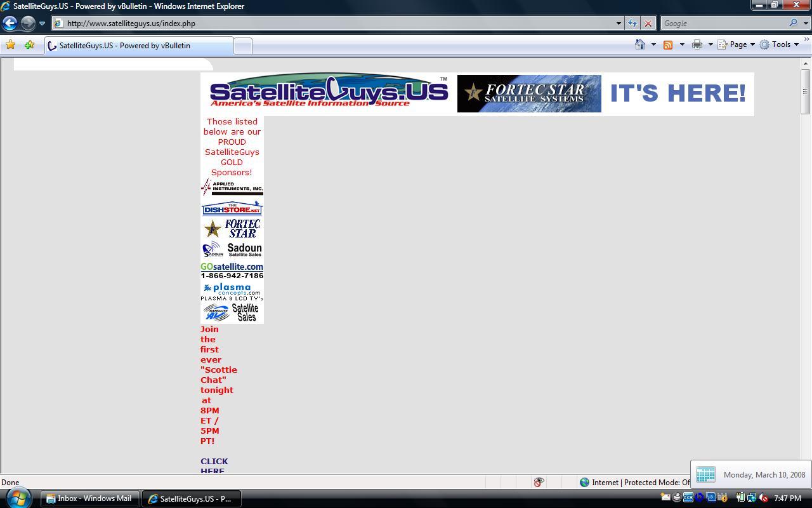
Task: Click the Done status bar text
Action: (10, 483)
